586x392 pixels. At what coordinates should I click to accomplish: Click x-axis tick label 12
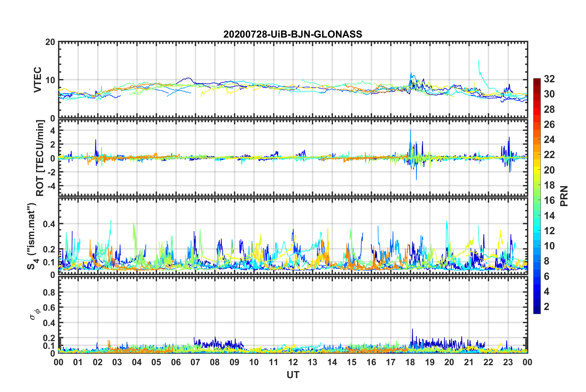(x=293, y=362)
